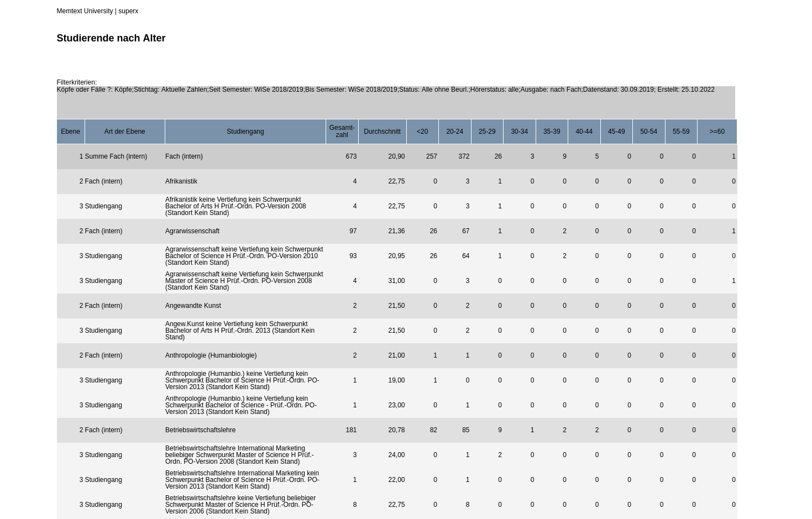This screenshot has height=519, width=812.
Task: Select the average value 24,00
Action: point(396,455)
